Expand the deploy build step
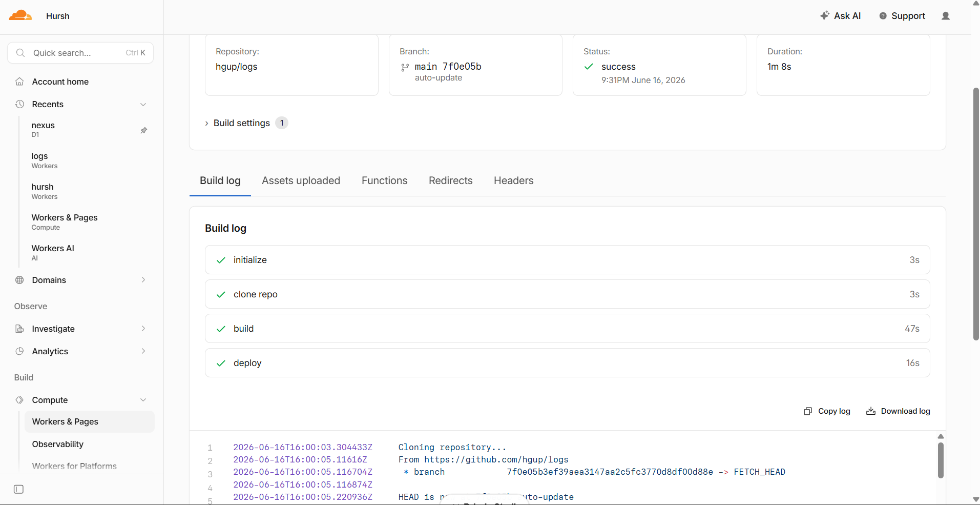 pyautogui.click(x=567, y=363)
